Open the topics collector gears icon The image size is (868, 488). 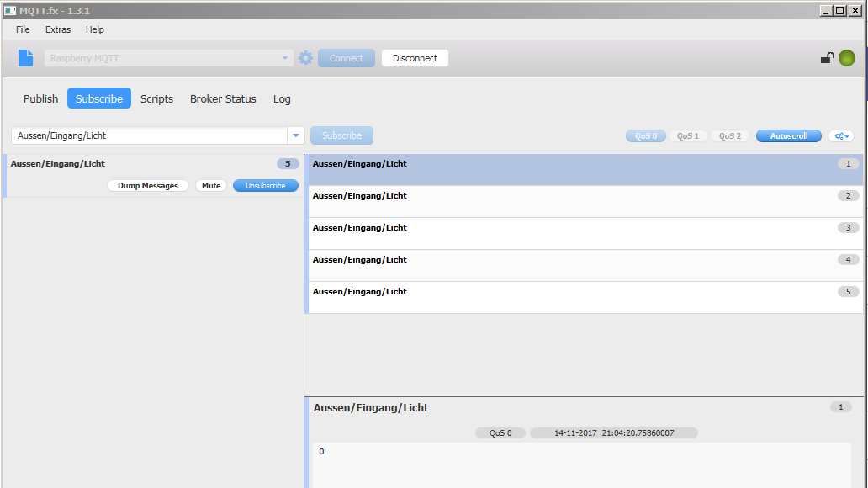coord(839,135)
